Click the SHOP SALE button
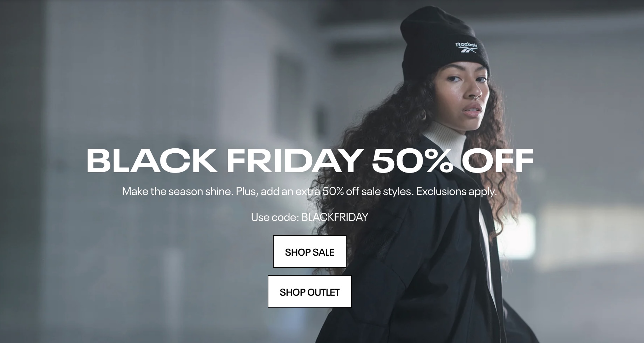Image resolution: width=644 pixels, height=343 pixels. tap(309, 251)
